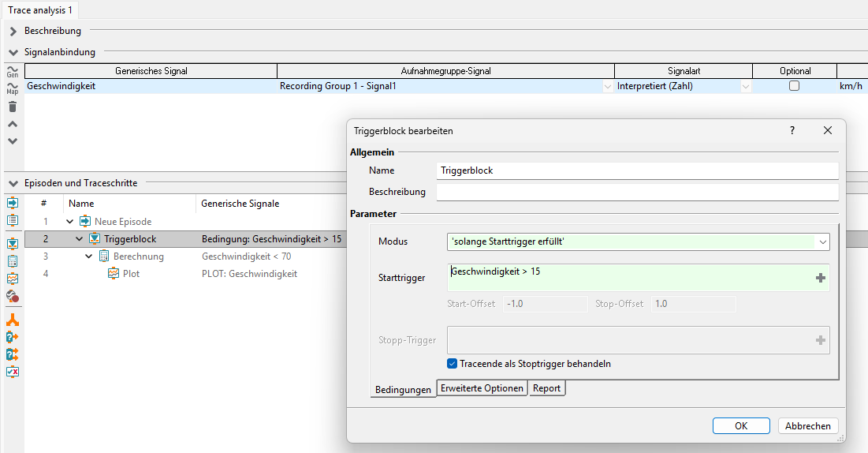Click 'Bedingung: Geschwindigkeit > 15' cell
The width and height of the screenshot is (868, 453).
(x=271, y=239)
